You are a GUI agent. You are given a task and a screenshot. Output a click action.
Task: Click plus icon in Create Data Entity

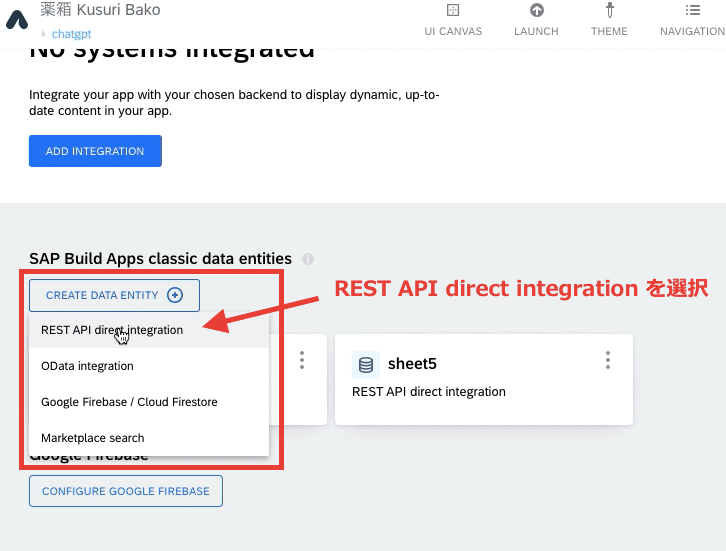coord(175,295)
